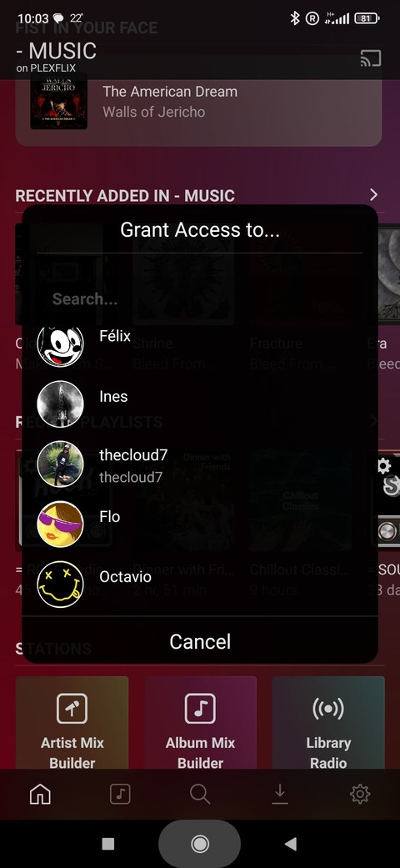Pick Octavio from the access list
This screenshot has width=400, height=868.
[x=200, y=584]
